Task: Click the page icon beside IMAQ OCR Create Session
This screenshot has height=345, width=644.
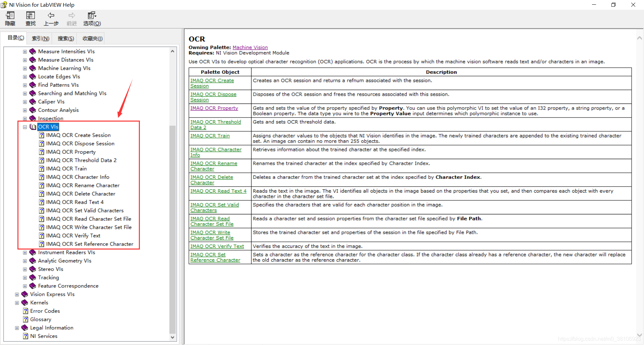Action: pyautogui.click(x=42, y=135)
